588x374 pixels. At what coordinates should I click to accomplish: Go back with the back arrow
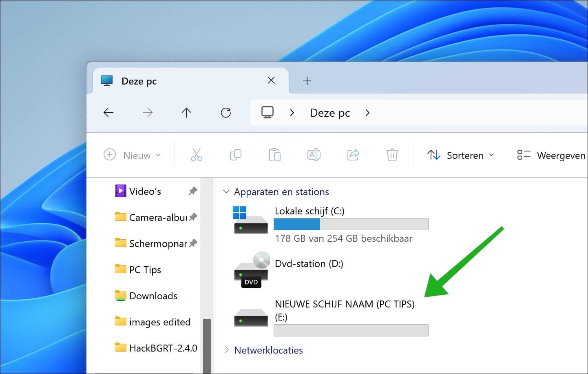[x=108, y=113]
